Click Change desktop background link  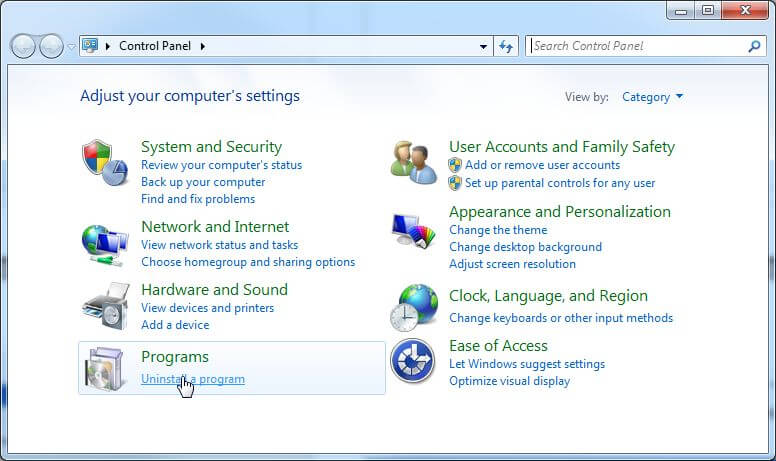click(x=525, y=247)
